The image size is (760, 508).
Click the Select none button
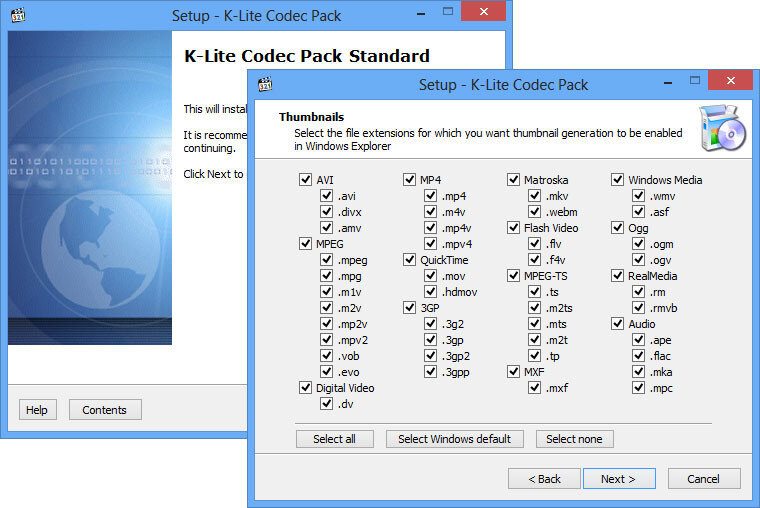(574, 439)
